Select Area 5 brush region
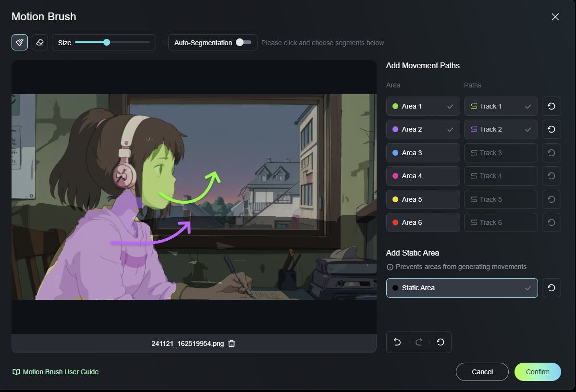 tap(423, 199)
